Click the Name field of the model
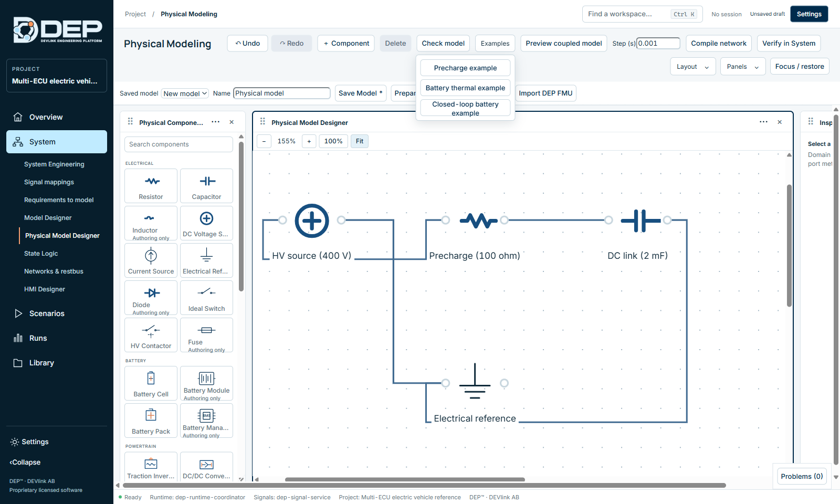This screenshot has height=504, width=840. point(281,93)
